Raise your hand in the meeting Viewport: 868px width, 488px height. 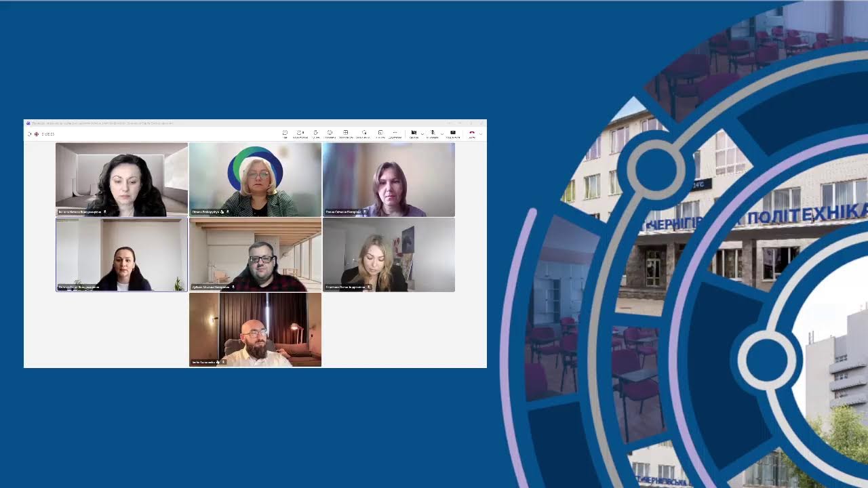click(x=315, y=134)
